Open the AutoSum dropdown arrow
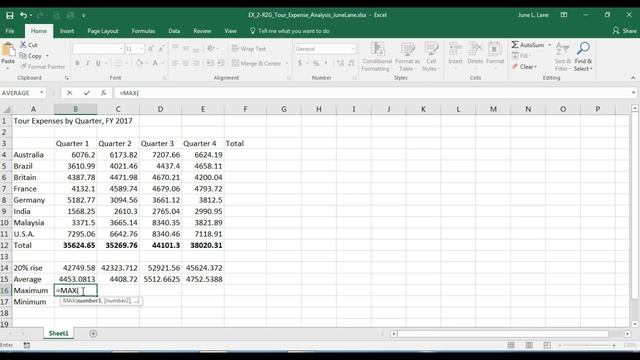Screen dimensions: 640x360 coord(549,45)
